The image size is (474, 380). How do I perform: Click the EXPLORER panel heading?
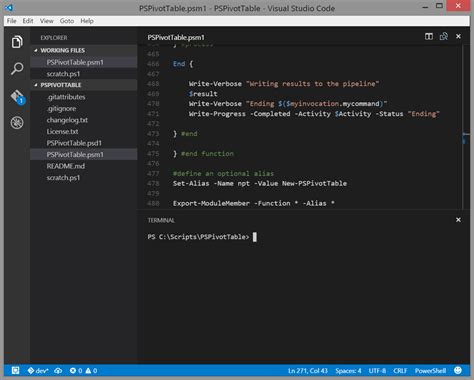click(x=54, y=38)
